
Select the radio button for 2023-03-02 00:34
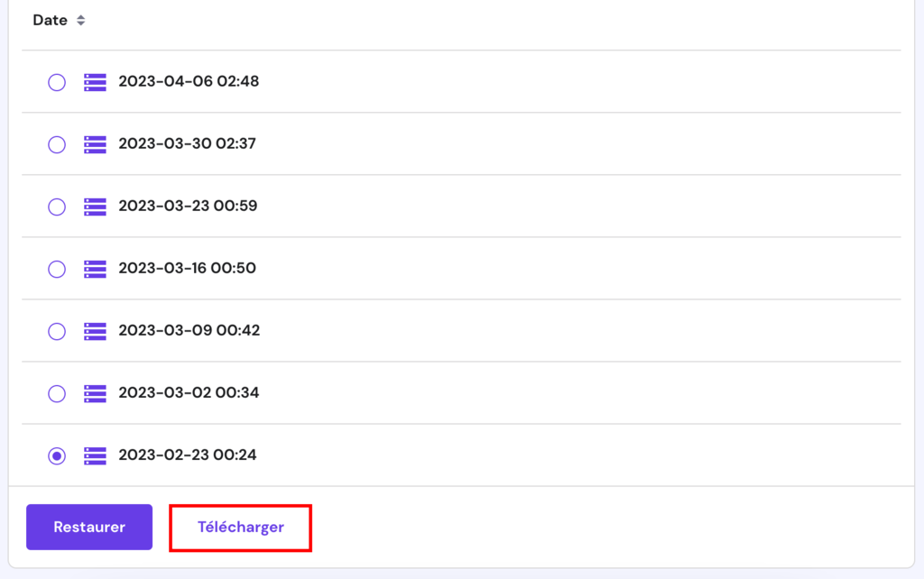tap(57, 393)
